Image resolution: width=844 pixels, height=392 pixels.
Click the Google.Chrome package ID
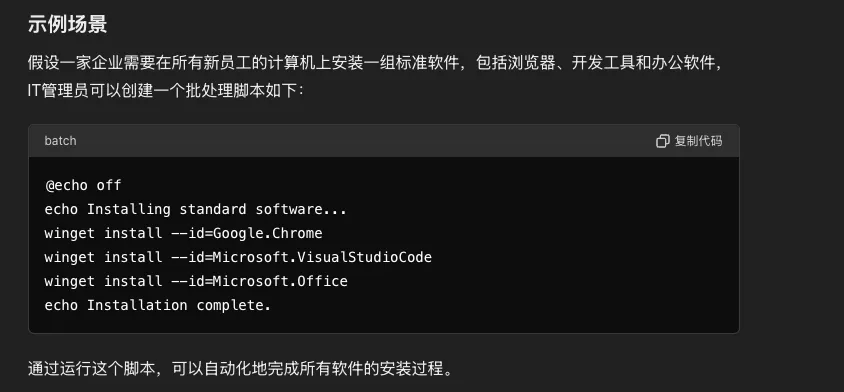tap(268, 233)
